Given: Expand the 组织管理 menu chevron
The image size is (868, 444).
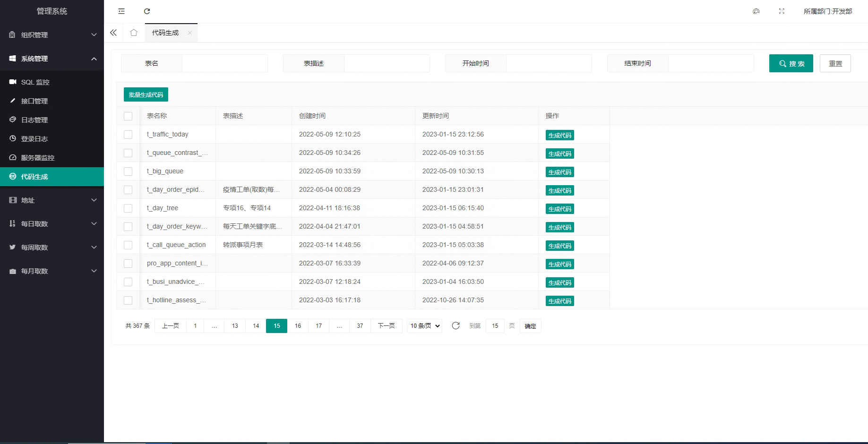Looking at the screenshot, I should tap(94, 34).
